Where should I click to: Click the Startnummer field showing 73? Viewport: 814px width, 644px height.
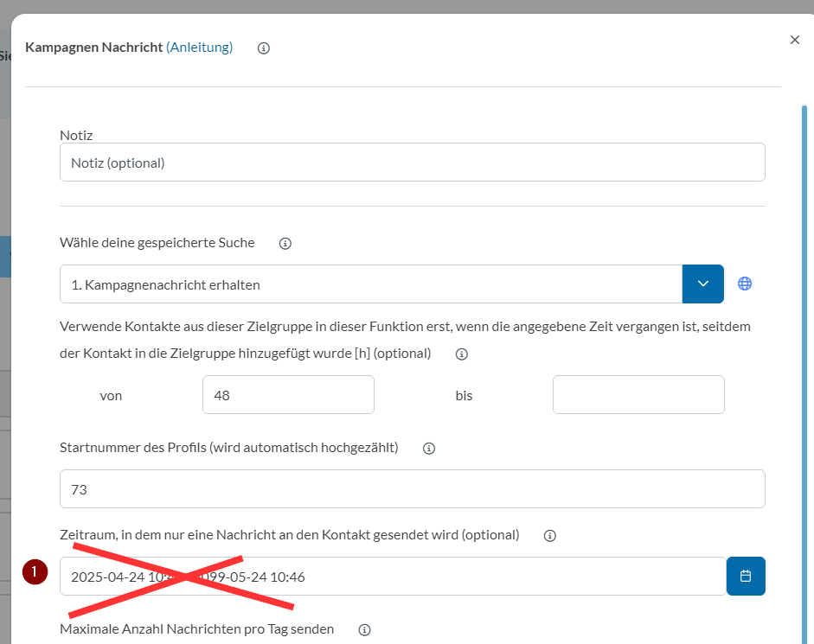(x=412, y=489)
